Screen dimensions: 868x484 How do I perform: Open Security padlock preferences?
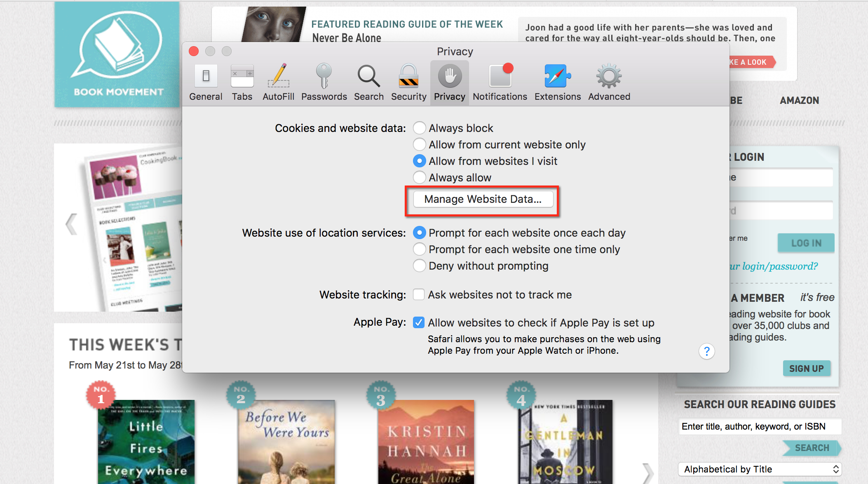click(408, 82)
